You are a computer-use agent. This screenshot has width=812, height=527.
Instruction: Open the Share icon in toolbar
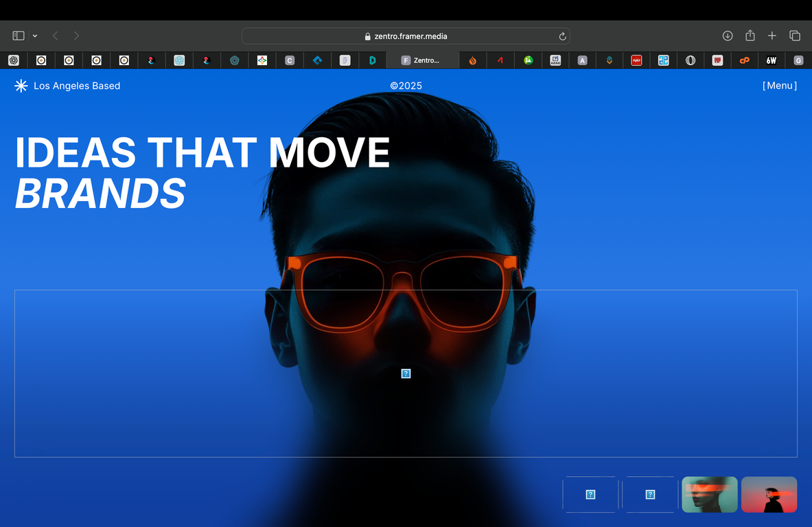click(x=750, y=35)
